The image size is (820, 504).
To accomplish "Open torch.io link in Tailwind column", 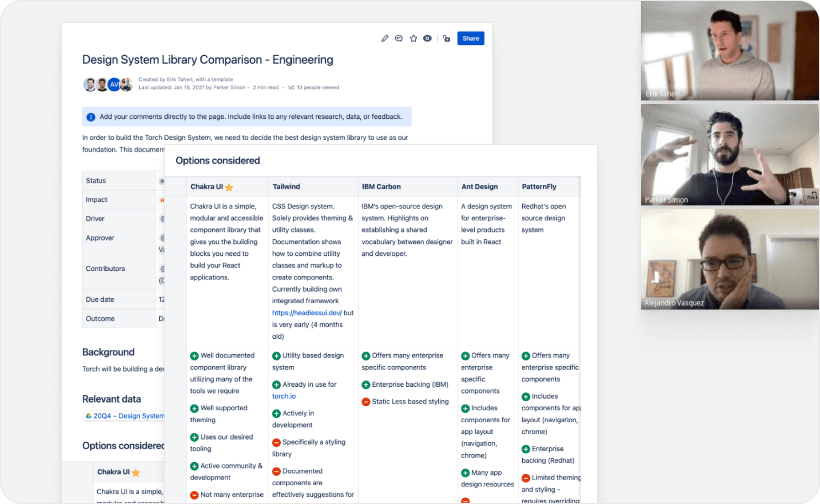I will (x=284, y=396).
